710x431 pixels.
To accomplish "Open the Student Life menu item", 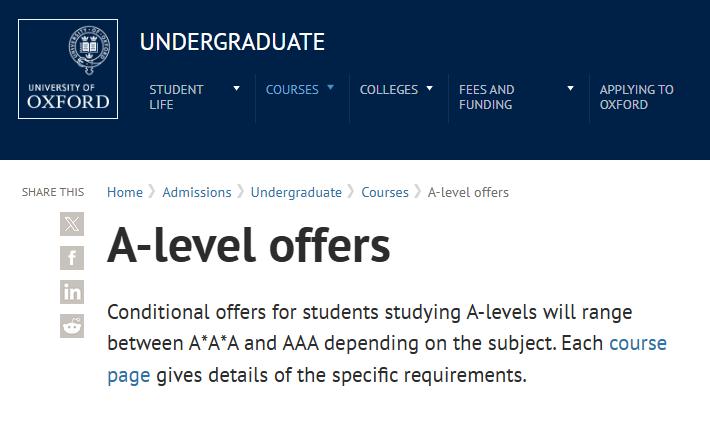I will (176, 97).
